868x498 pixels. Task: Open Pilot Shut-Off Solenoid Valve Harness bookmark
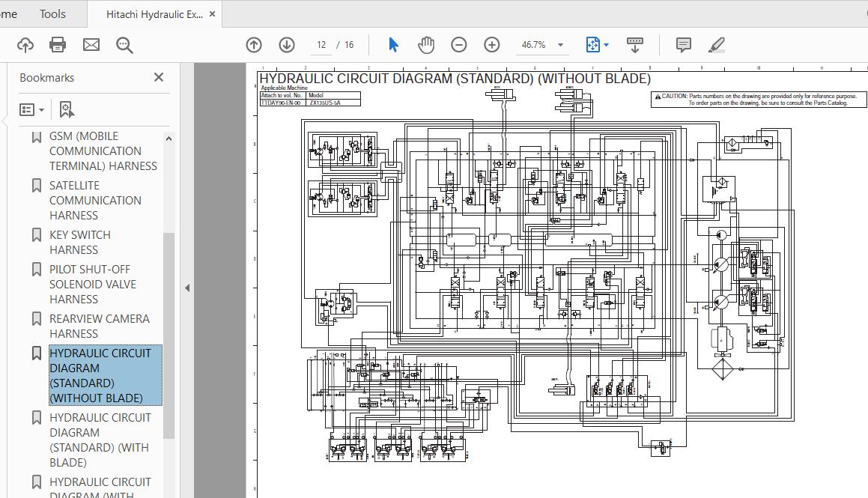pyautogui.click(x=92, y=285)
